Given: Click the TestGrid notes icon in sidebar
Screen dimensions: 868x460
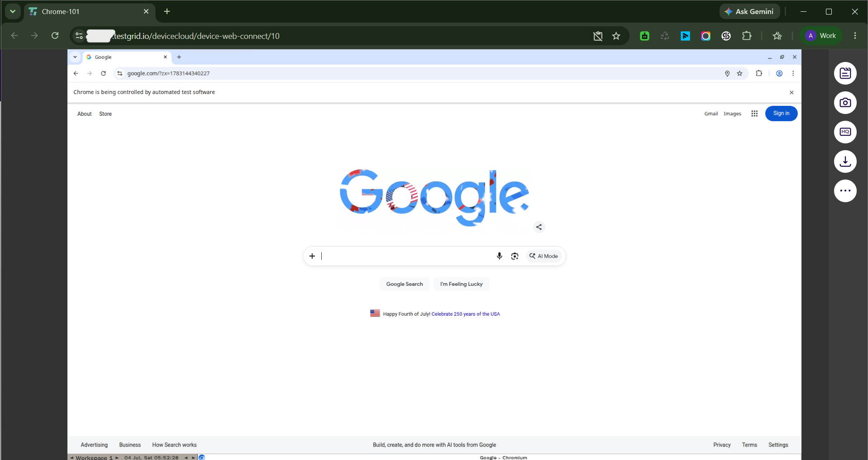Looking at the screenshot, I should (x=845, y=73).
